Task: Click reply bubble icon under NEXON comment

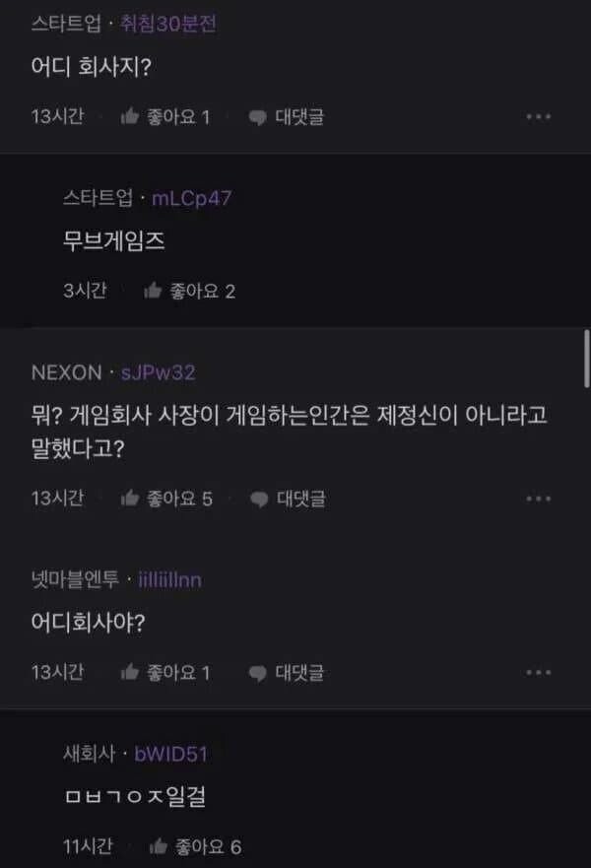Action: (259, 500)
